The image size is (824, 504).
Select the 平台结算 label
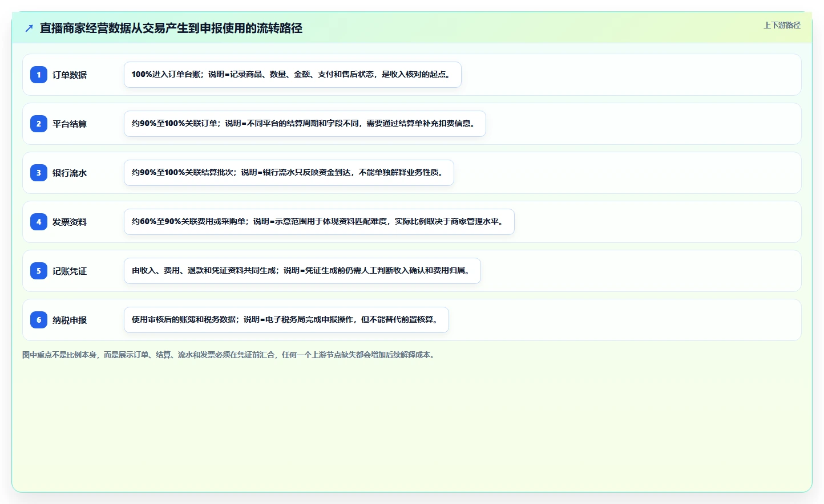(70, 124)
